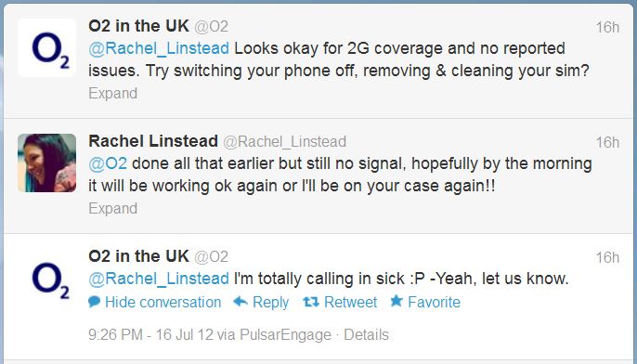Click the 16h timestamp on Rachel's tweet
The height and width of the screenshot is (364, 637).
607,142
